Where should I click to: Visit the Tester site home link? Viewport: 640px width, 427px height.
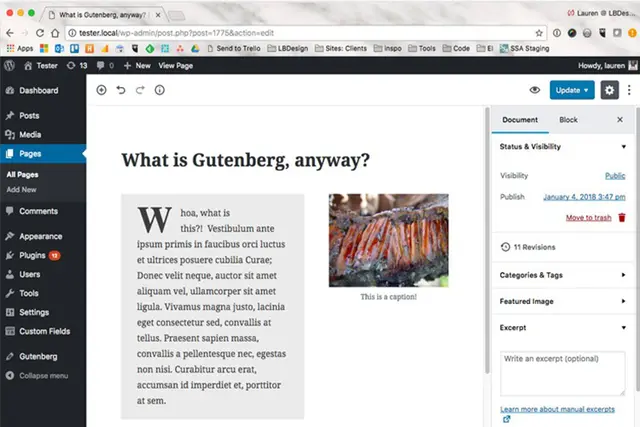tap(41, 65)
